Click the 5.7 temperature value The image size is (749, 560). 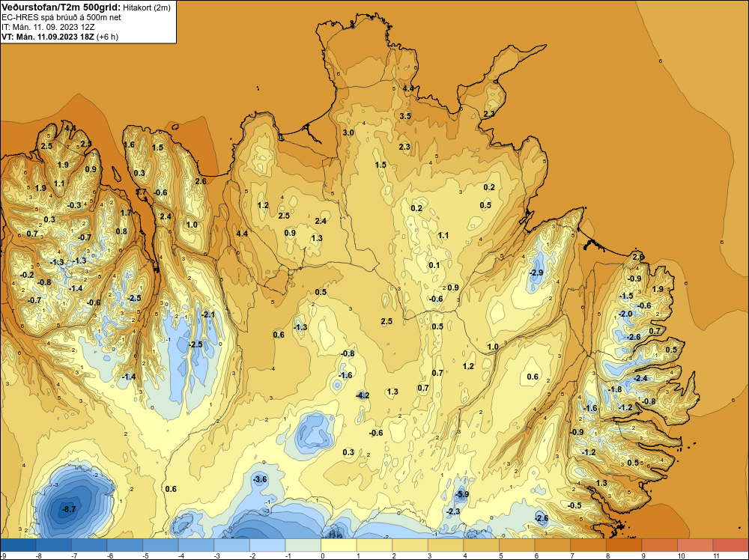pyautogui.click(x=141, y=192)
